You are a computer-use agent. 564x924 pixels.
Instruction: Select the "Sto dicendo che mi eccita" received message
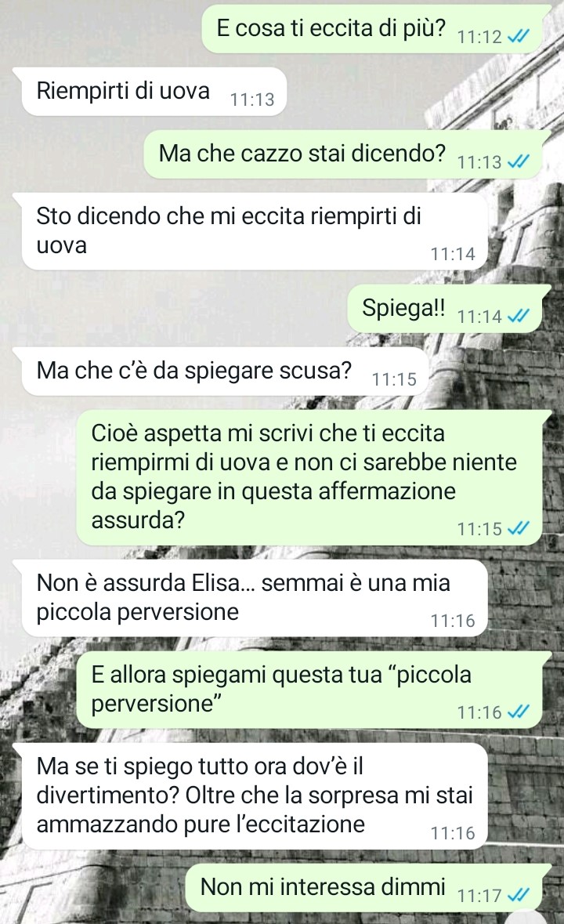tap(255, 232)
